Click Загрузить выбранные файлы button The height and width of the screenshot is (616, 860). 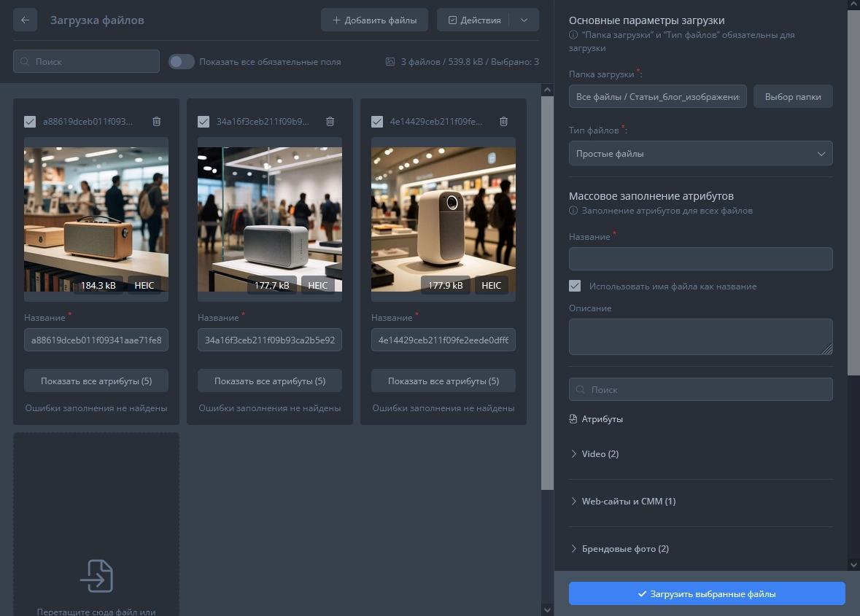706,594
